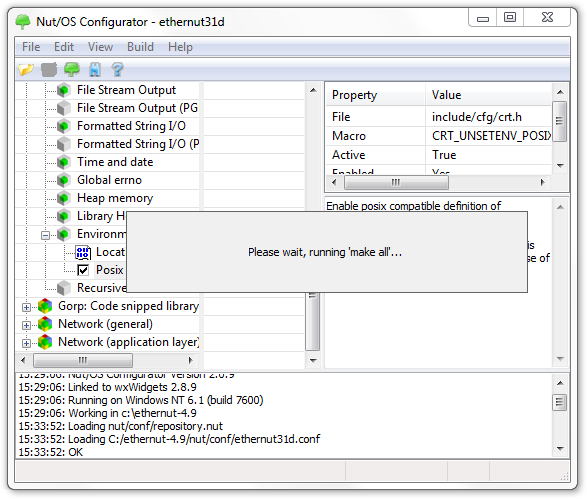Click the green cube beside Global errno

(x=64, y=180)
